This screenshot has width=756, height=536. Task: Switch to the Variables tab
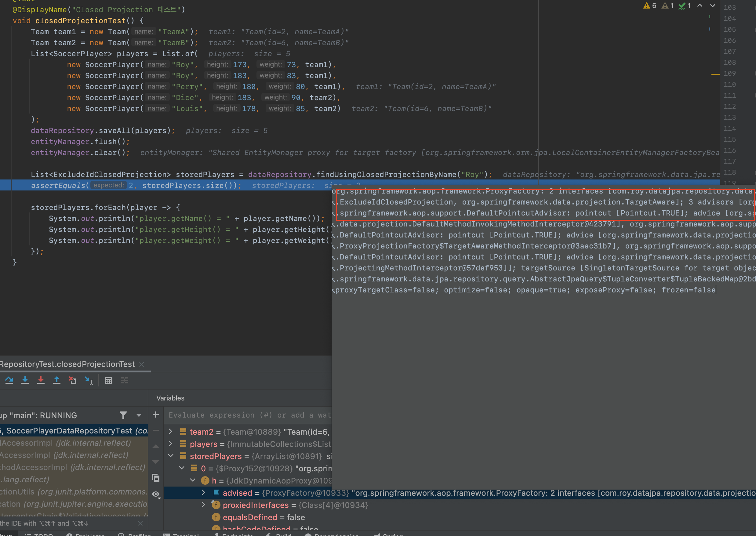pos(170,398)
